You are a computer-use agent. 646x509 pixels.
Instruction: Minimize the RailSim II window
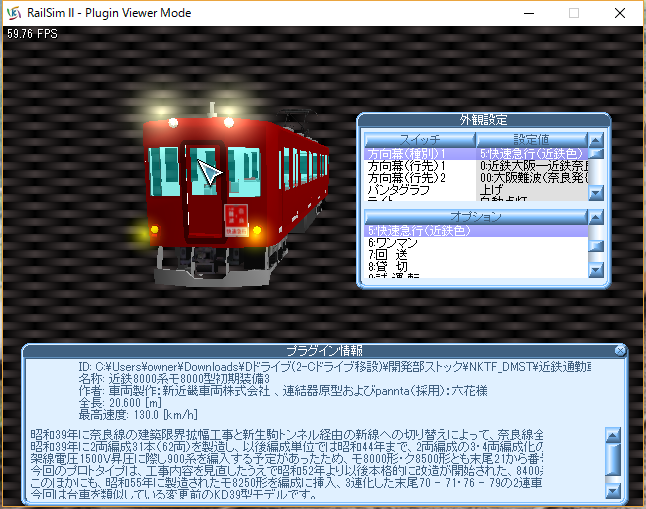(529, 13)
